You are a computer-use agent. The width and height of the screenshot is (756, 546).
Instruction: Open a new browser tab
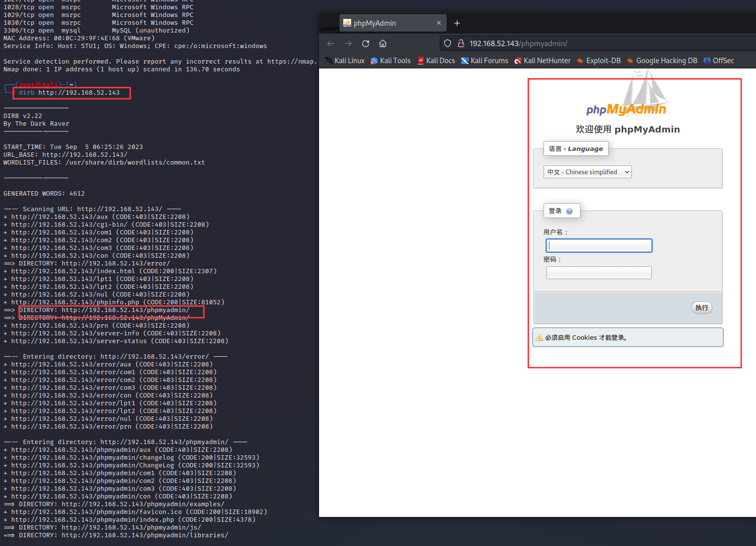[457, 23]
